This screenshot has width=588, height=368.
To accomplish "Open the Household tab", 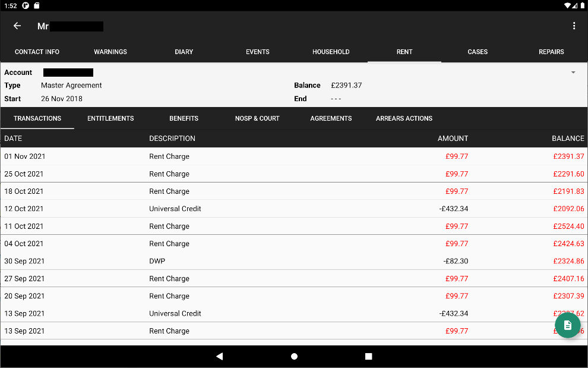I will click(331, 52).
